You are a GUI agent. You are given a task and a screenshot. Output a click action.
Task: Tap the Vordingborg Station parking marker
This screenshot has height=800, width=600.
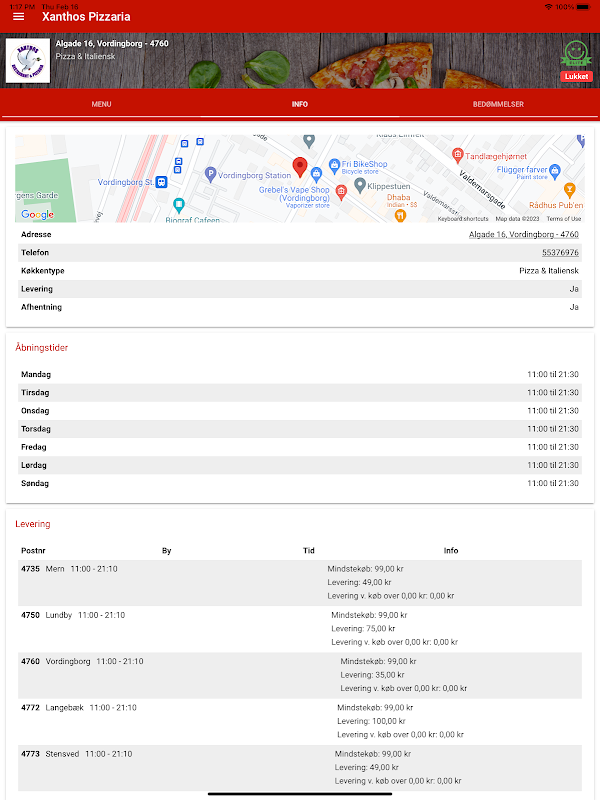tap(210, 174)
